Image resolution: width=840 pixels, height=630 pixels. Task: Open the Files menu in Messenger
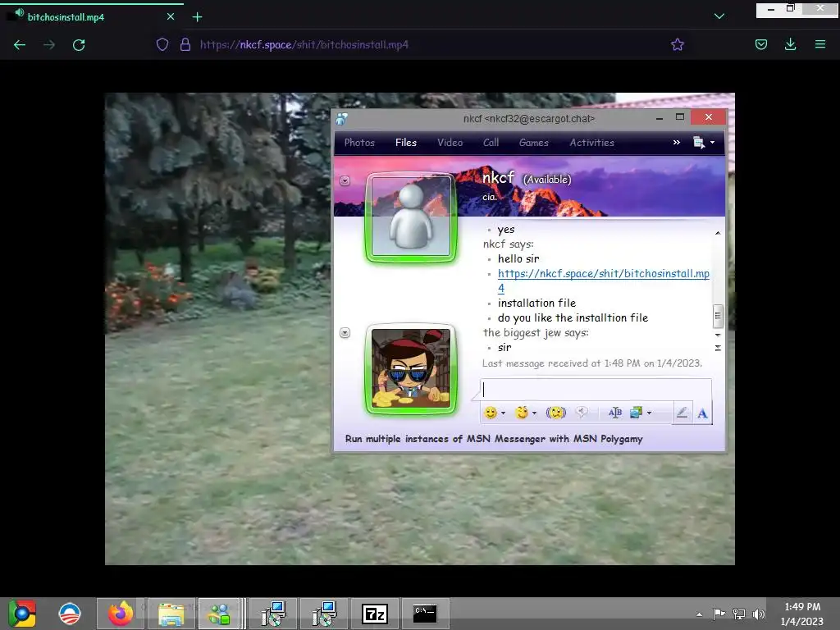(x=405, y=143)
